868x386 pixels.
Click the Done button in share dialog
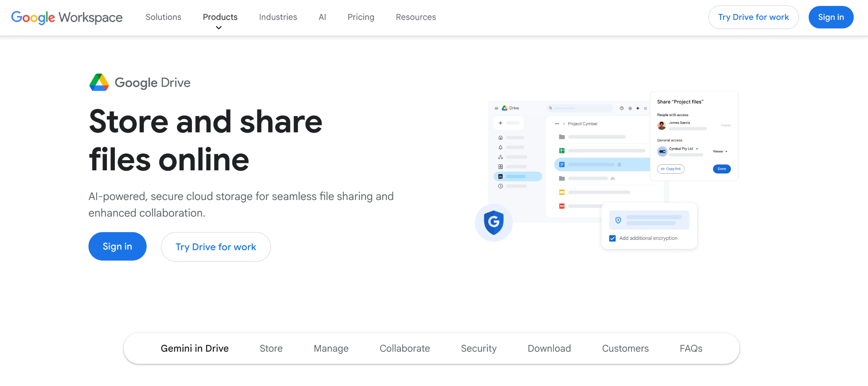tap(722, 169)
